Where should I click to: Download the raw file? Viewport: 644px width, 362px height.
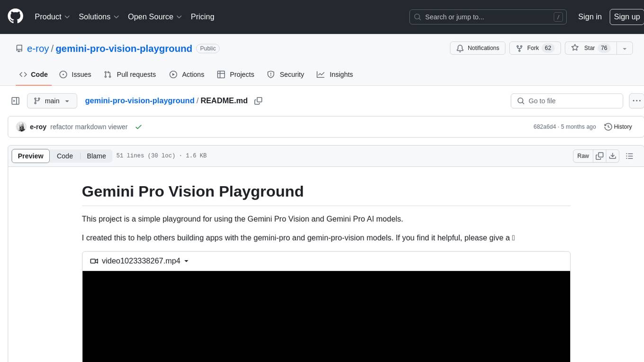pos(613,156)
